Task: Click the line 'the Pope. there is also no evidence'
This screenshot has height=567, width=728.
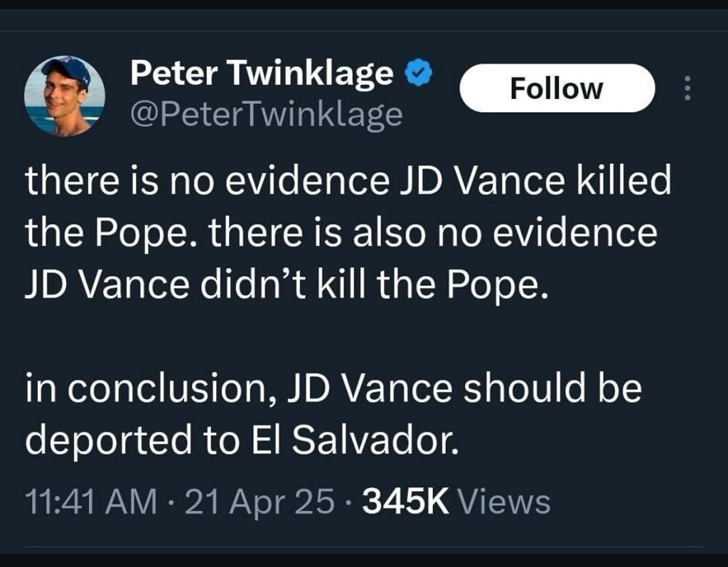Action: tap(341, 233)
